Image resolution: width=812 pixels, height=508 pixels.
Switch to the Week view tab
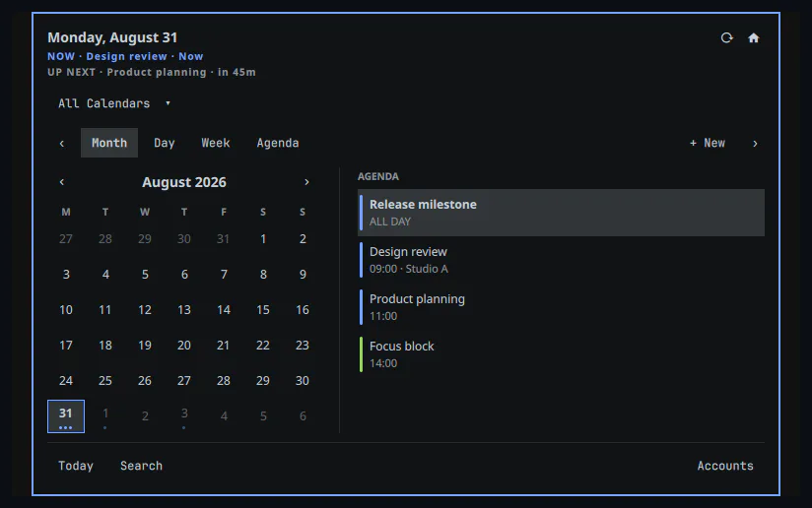pos(216,143)
